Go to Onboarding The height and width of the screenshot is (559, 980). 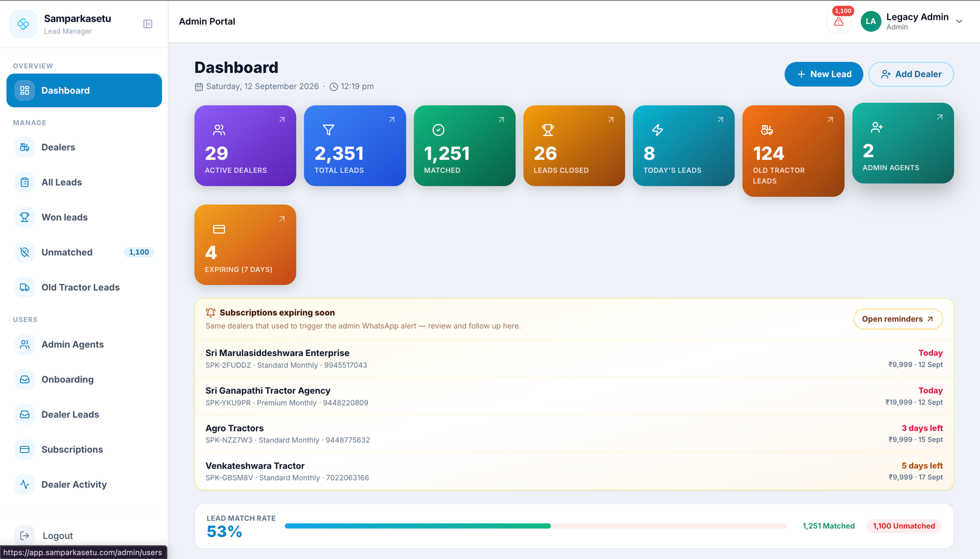pyautogui.click(x=84, y=379)
